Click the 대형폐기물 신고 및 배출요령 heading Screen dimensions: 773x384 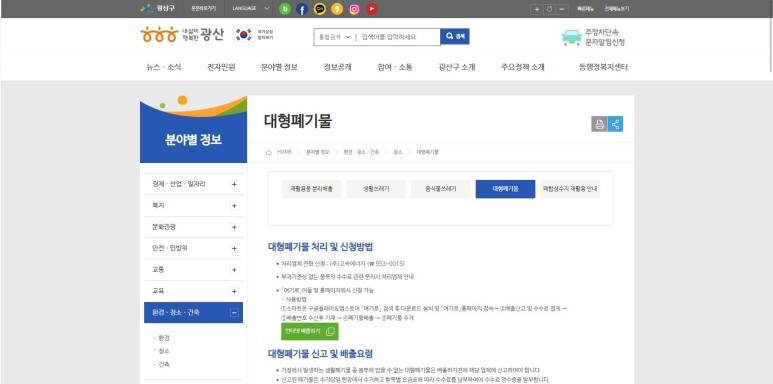(x=320, y=353)
